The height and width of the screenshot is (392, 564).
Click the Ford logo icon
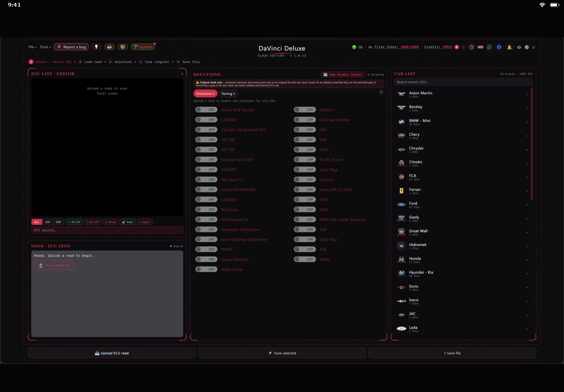[401, 204]
